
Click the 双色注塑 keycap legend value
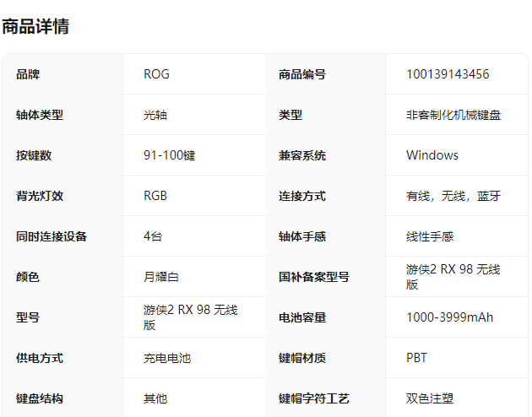pos(429,398)
